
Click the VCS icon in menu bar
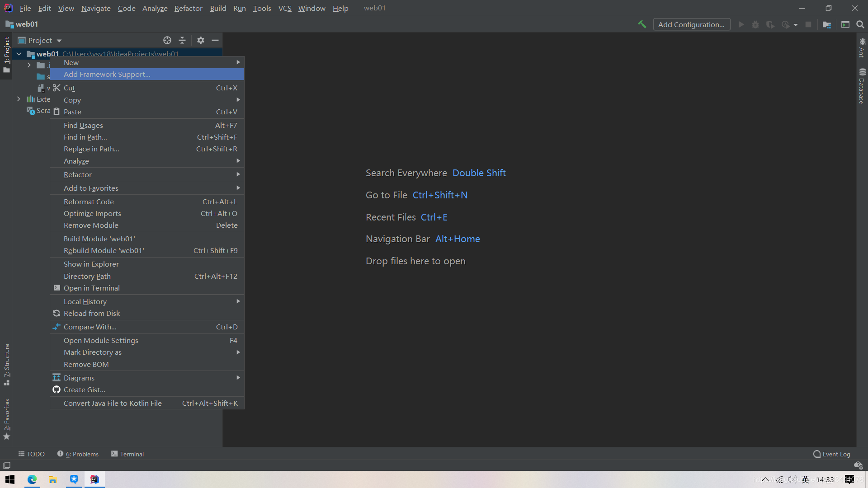point(284,8)
